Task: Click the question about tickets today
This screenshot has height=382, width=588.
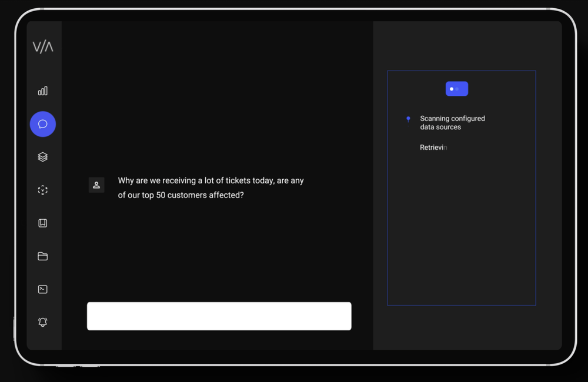Action: pyautogui.click(x=211, y=188)
